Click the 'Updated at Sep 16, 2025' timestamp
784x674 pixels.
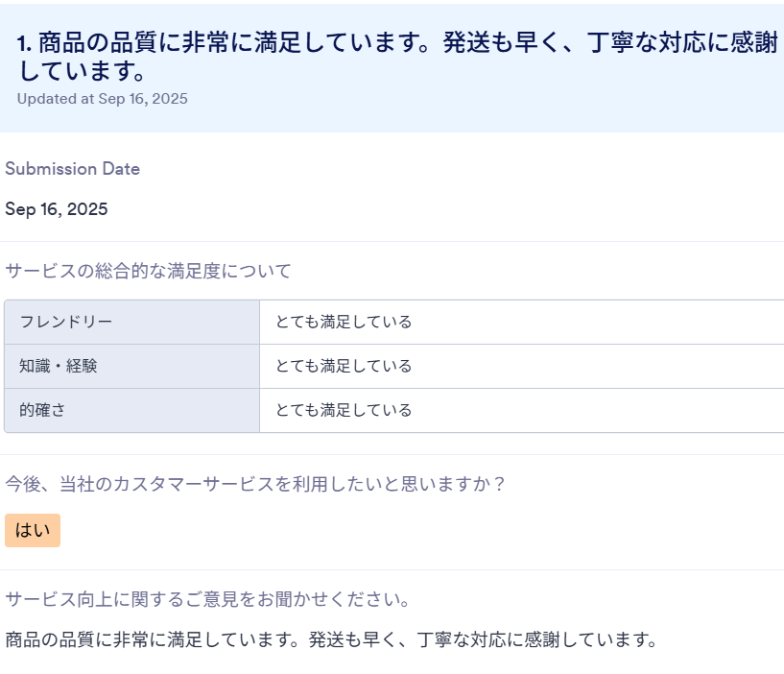click(102, 99)
